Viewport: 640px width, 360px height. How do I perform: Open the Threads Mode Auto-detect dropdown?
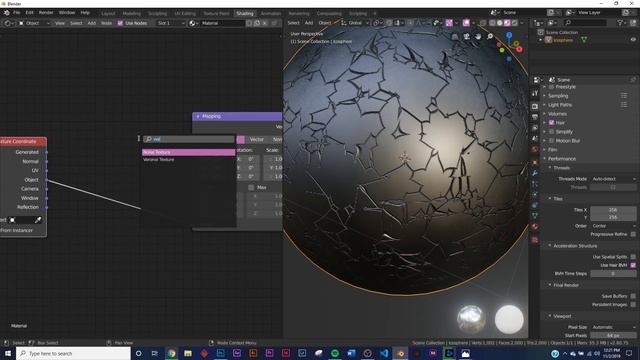pos(613,179)
